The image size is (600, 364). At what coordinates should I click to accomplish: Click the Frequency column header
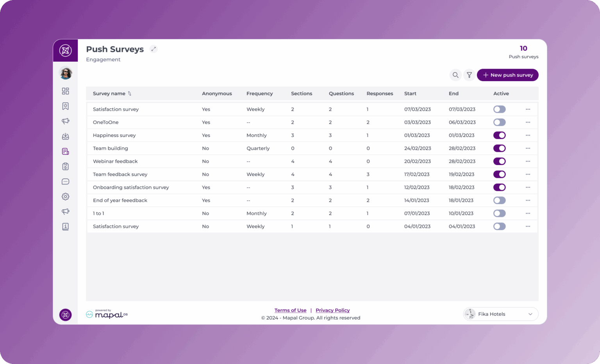[x=260, y=94]
